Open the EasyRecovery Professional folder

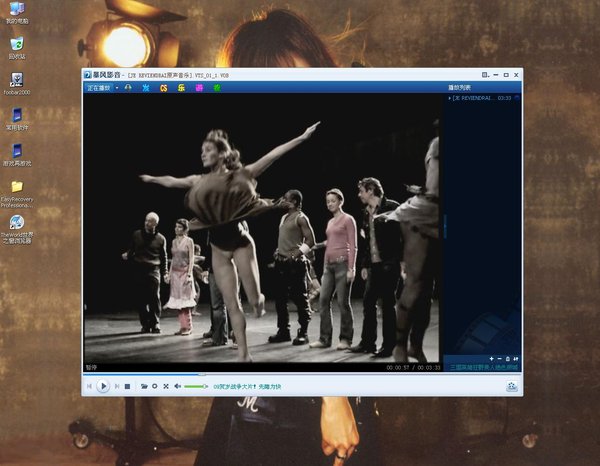tap(17, 194)
